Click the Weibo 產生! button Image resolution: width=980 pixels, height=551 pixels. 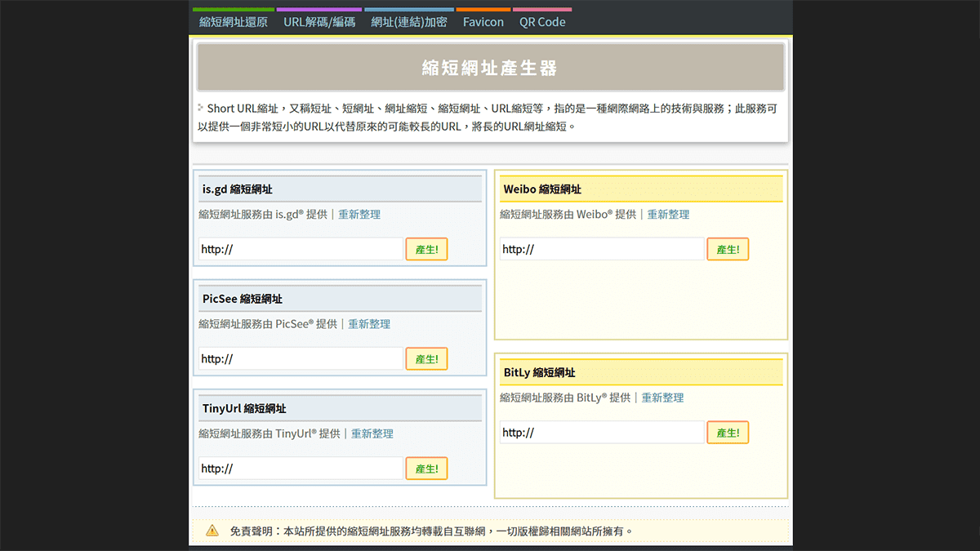728,250
